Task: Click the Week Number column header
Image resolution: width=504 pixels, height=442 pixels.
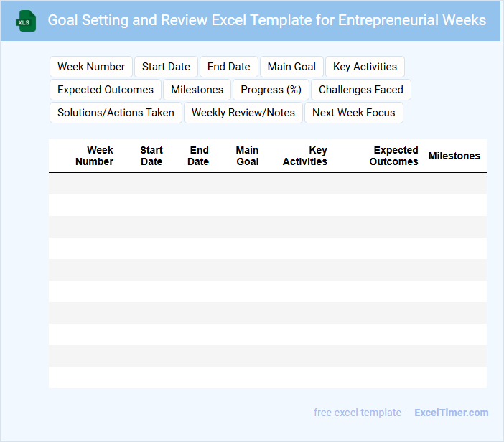Action: 95,156
